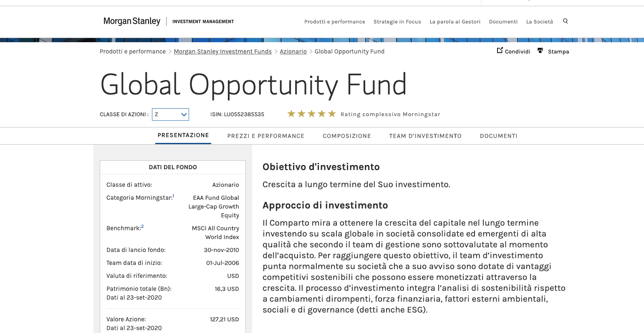The image size is (644, 333).
Task: Click USD next to Valuta di riferimento
Action: pyautogui.click(x=233, y=276)
